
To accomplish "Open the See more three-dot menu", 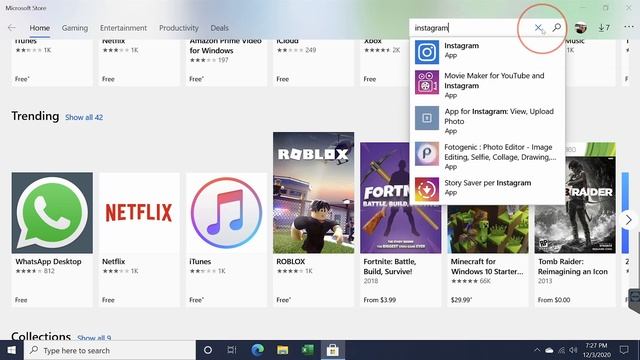I will click(x=629, y=27).
